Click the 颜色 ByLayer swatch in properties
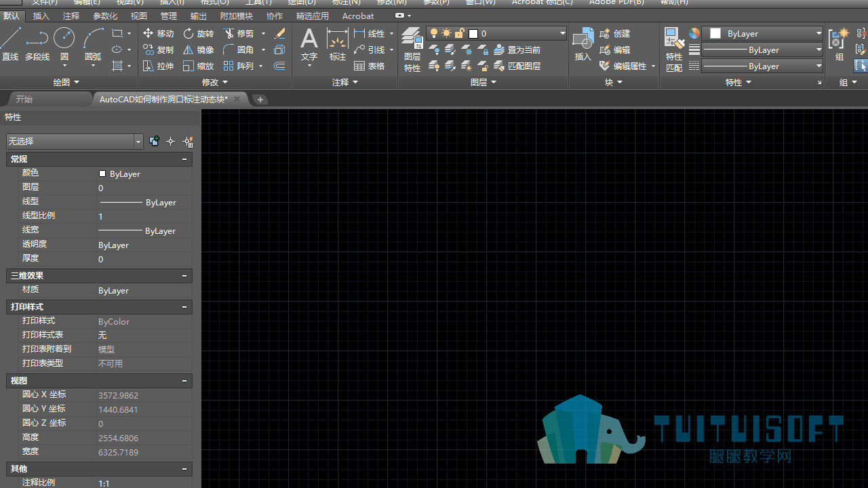This screenshot has width=868, height=488. [102, 174]
